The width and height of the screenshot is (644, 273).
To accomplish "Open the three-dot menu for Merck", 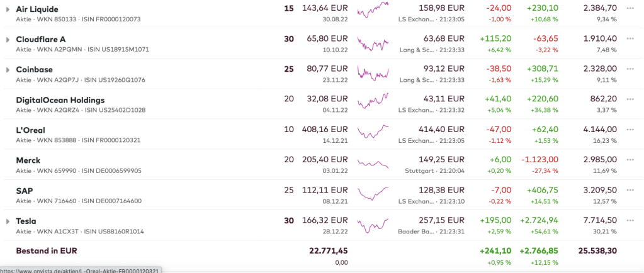I will coord(631,160).
